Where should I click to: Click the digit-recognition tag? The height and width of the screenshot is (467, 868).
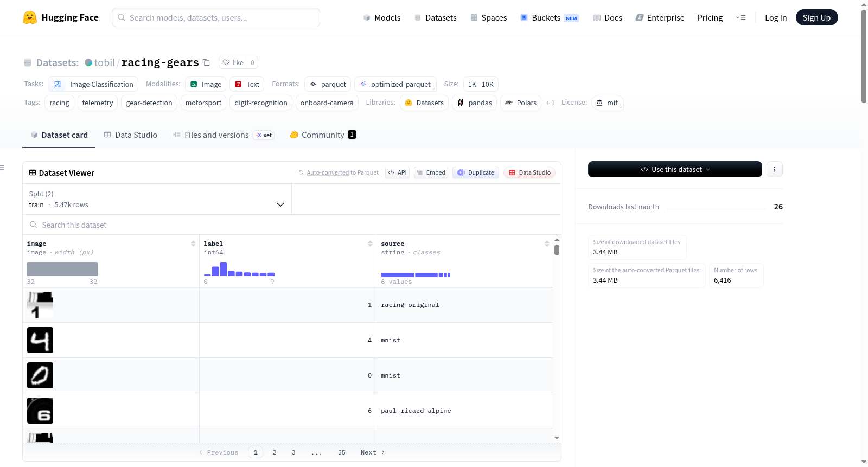(x=261, y=103)
